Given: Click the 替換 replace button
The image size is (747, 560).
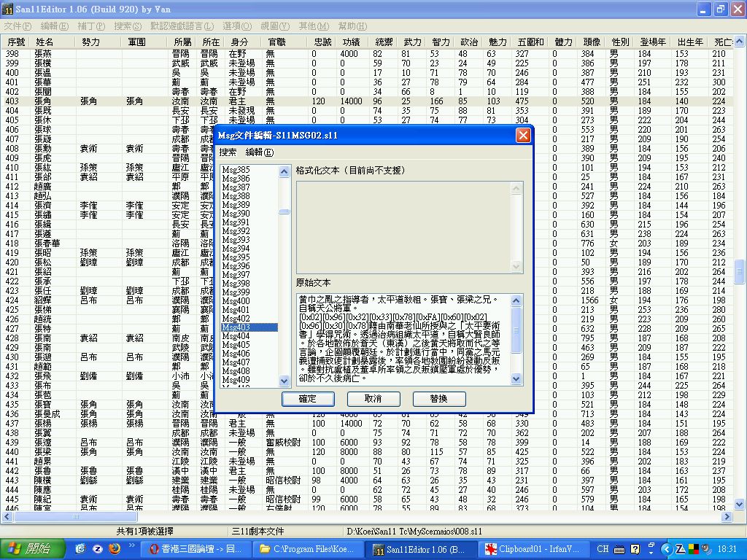Looking at the screenshot, I should (439, 399).
